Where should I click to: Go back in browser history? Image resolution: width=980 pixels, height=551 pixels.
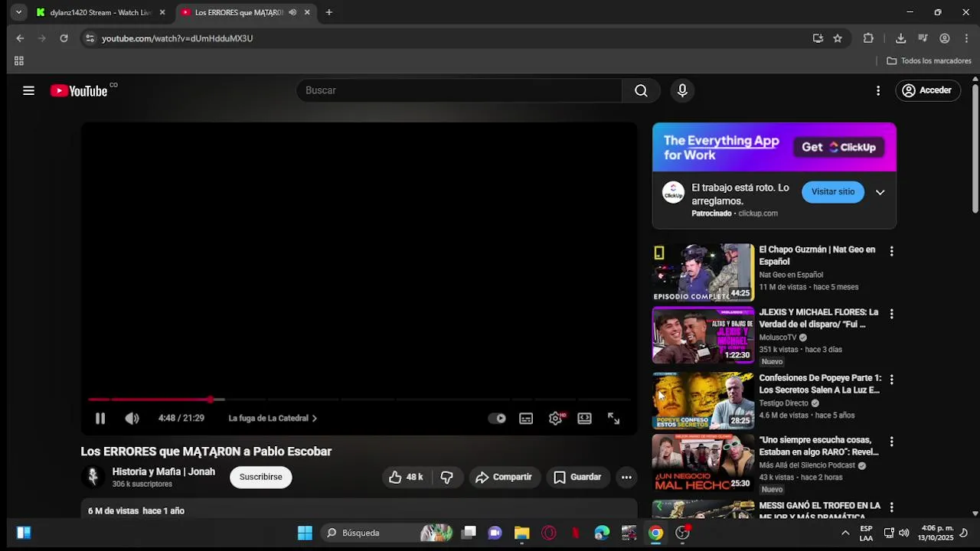pyautogui.click(x=20, y=38)
